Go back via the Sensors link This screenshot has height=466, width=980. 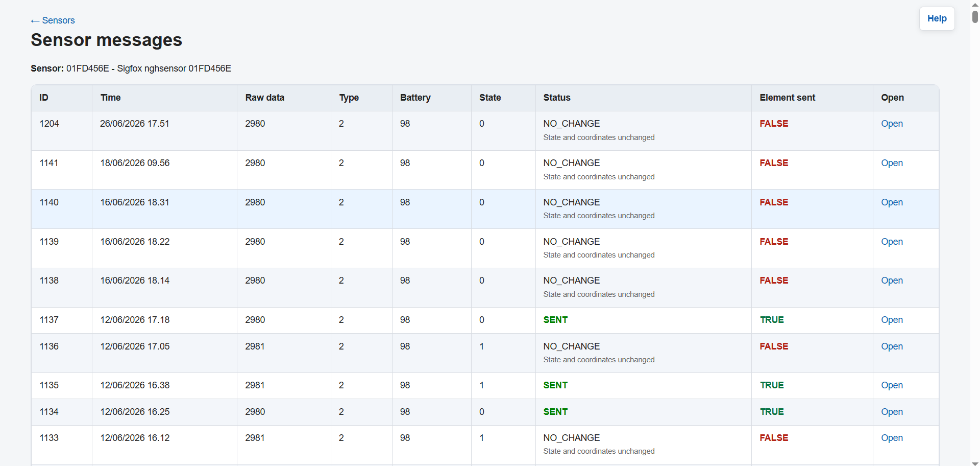(53, 20)
